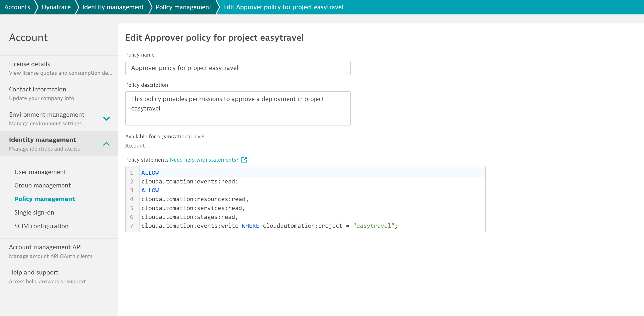
Task: Click line 'cloudautomation:resources:read,'
Action: click(195, 199)
